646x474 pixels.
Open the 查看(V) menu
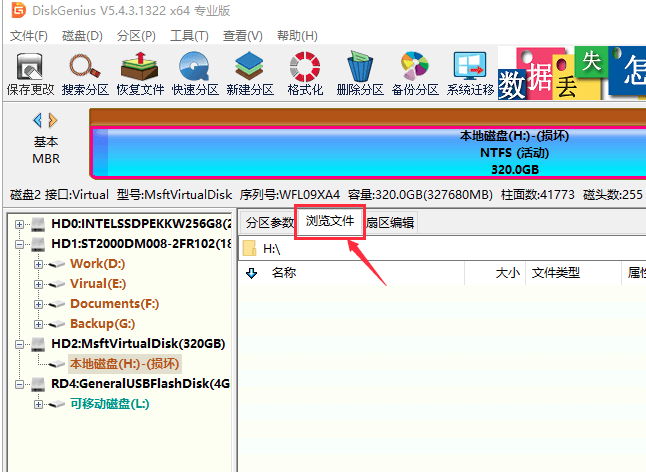click(x=242, y=36)
